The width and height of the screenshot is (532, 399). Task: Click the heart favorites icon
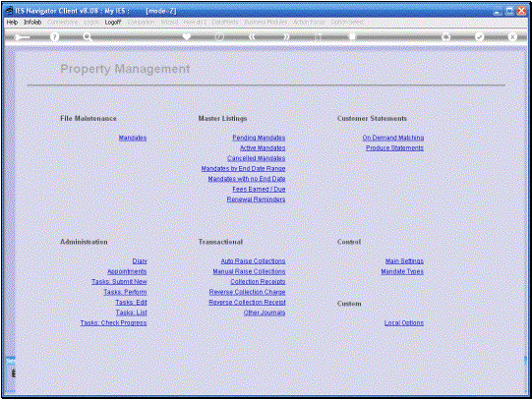point(187,36)
